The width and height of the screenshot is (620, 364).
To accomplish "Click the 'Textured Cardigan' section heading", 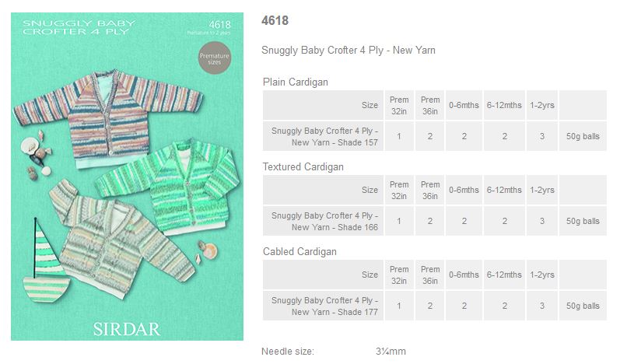I will 303,166.
